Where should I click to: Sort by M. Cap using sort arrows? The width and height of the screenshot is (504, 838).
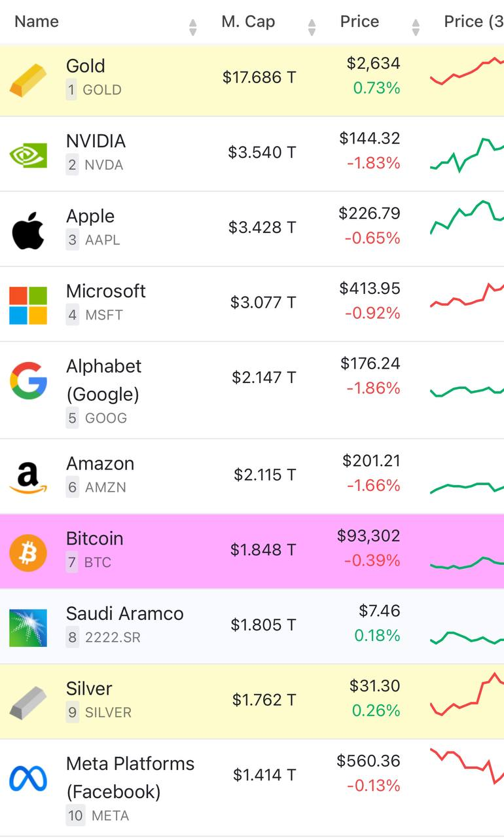(x=312, y=27)
